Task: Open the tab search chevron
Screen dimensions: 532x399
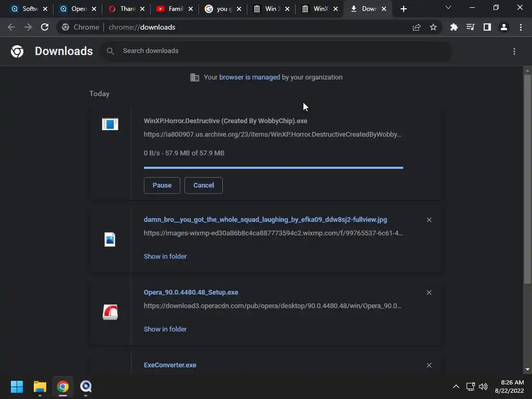Action: click(448, 7)
